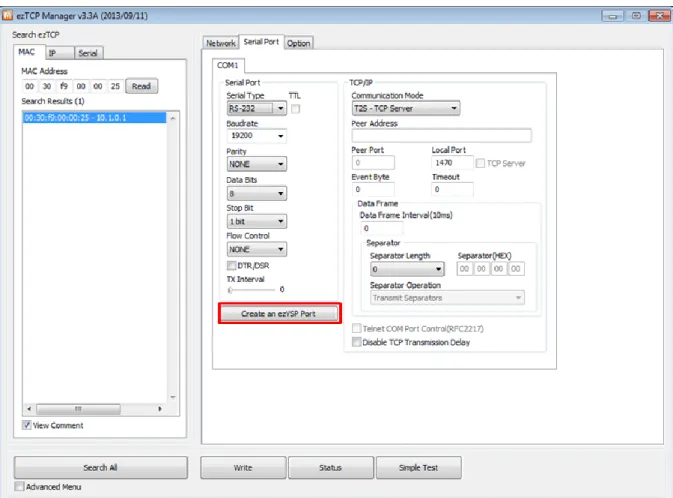The image size is (673, 498).
Task: Click search results scroll down arrow
Action: point(173,397)
